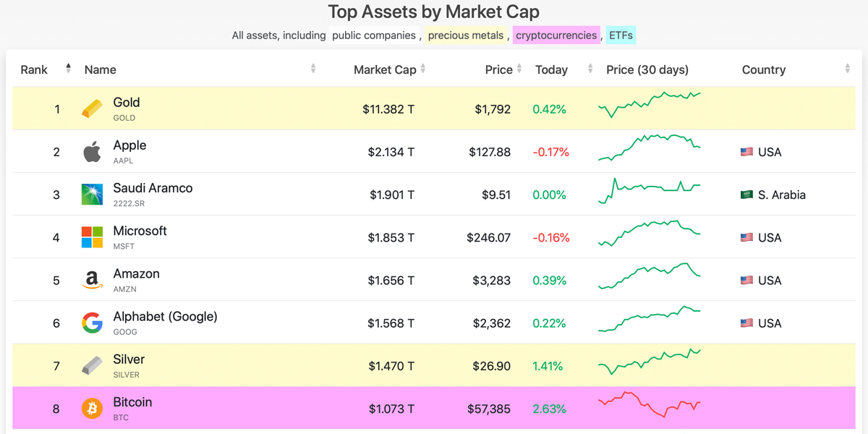Screen dimensions: 868x434
Task: Click the GOOG ticker symbol
Action: click(125, 332)
